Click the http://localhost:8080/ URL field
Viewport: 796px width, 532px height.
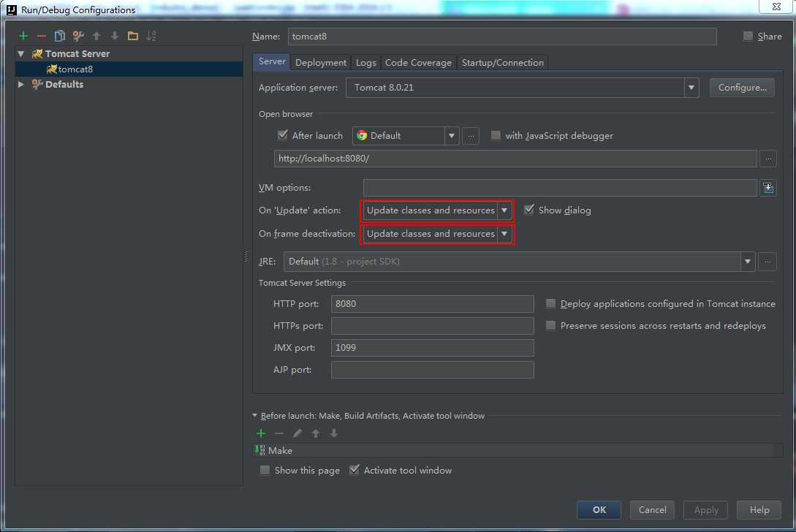[516, 159]
